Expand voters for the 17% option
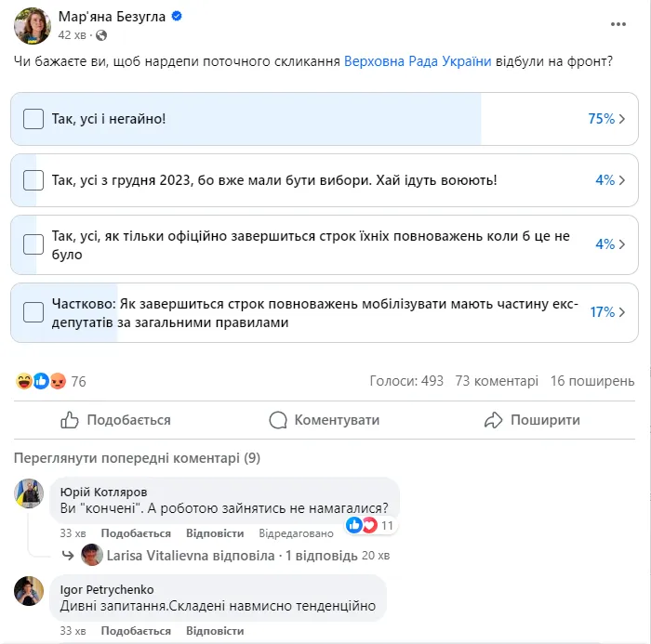 click(621, 312)
